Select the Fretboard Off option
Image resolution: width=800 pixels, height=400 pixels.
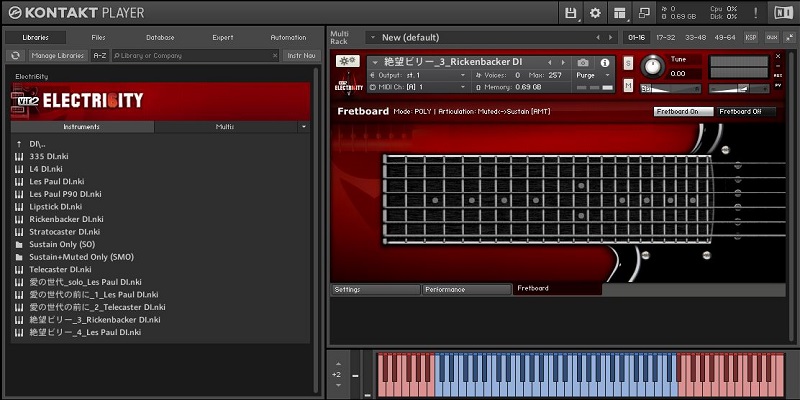(x=741, y=111)
